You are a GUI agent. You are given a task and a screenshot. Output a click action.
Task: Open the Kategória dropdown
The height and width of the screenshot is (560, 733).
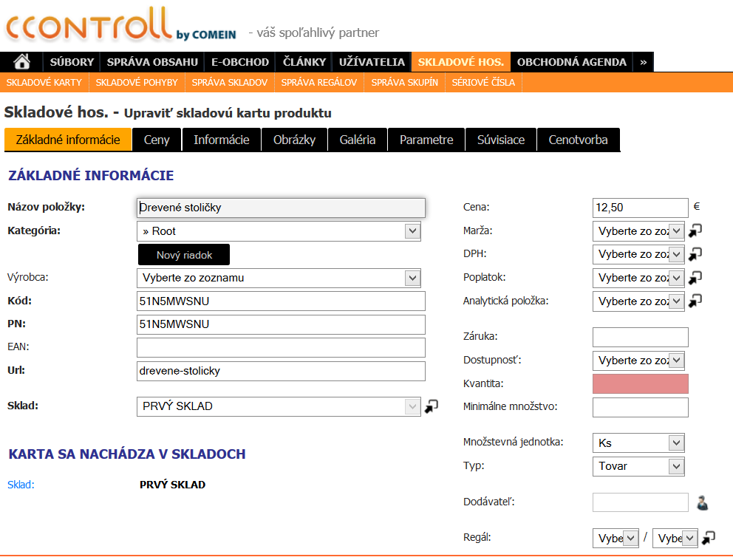coord(279,231)
